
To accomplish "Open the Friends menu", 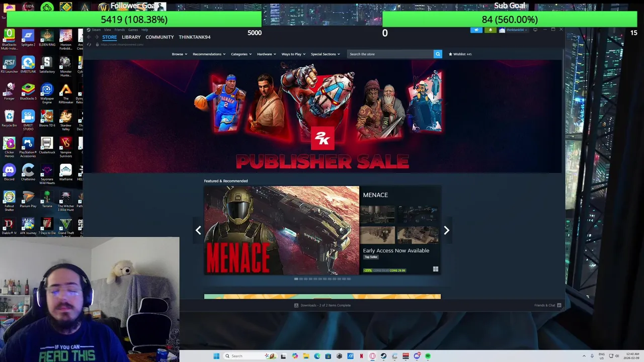I will [x=119, y=30].
